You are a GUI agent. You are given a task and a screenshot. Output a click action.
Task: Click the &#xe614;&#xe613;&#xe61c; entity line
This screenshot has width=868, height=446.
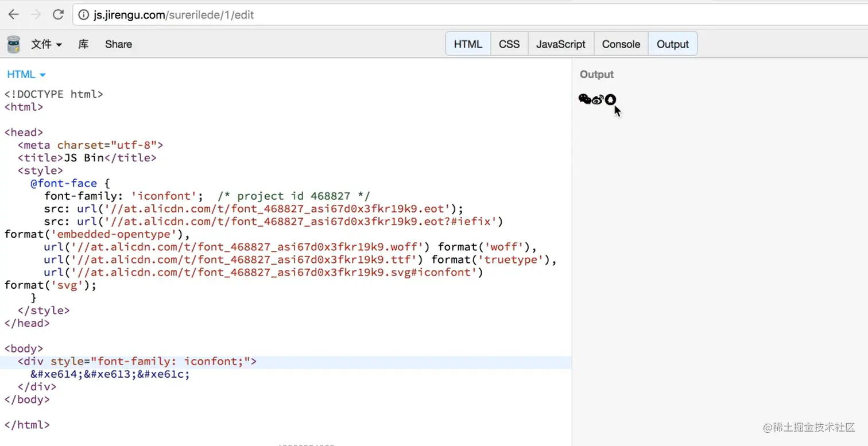coord(110,374)
